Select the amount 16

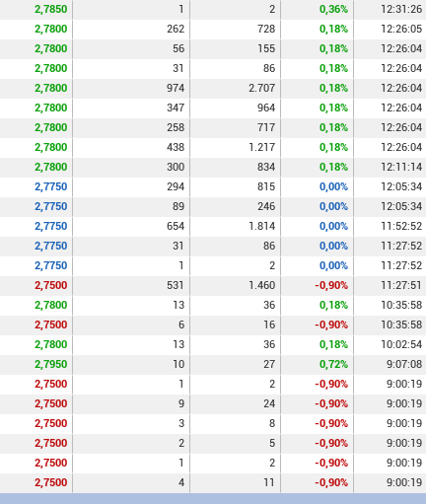[x=269, y=324]
